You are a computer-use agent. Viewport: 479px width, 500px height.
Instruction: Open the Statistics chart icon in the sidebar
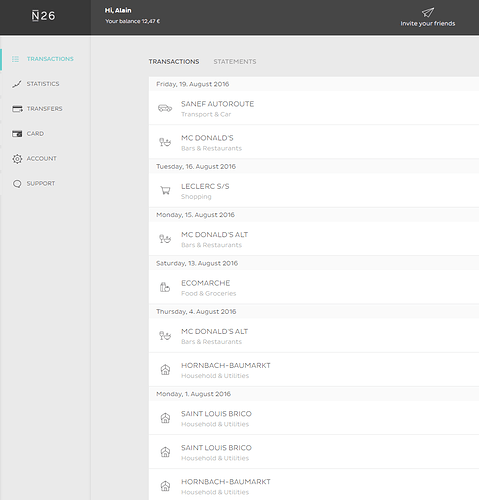click(x=17, y=84)
